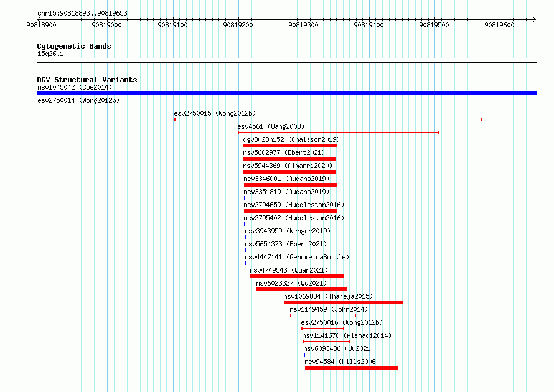This screenshot has width=554, height=392.
Task: Open nsv94584 (Mills2006) label
Action: click(342, 362)
